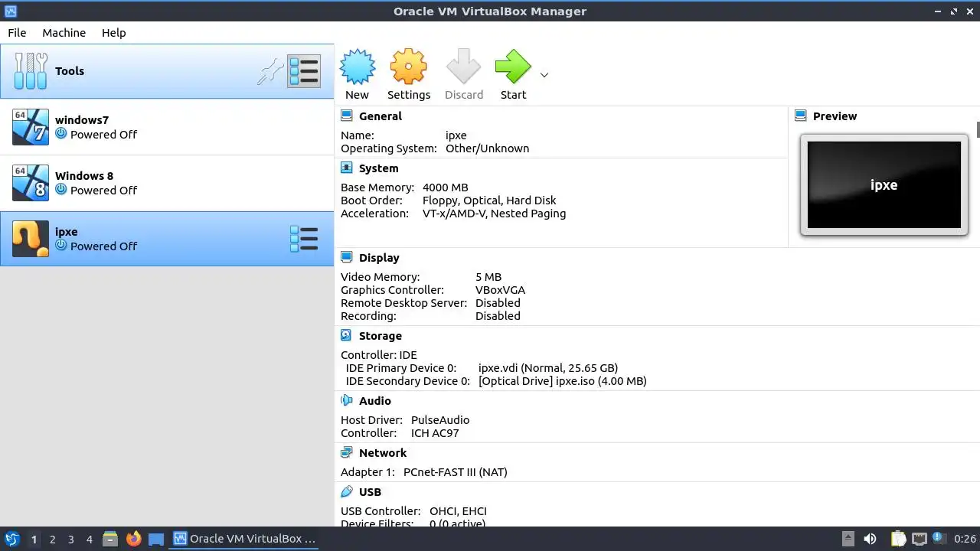Click the ipxe machine OS icon
This screenshot has width=980, height=551.
31,239
